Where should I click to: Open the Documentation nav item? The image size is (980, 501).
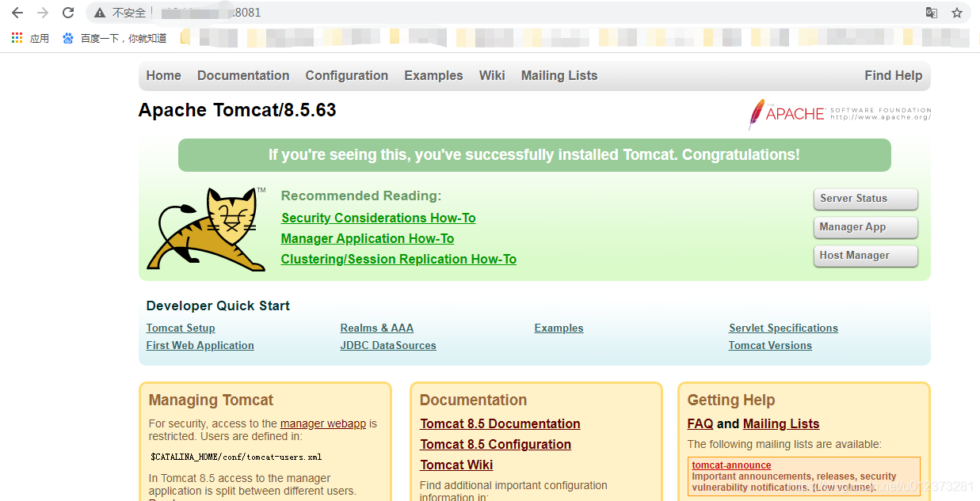243,76
